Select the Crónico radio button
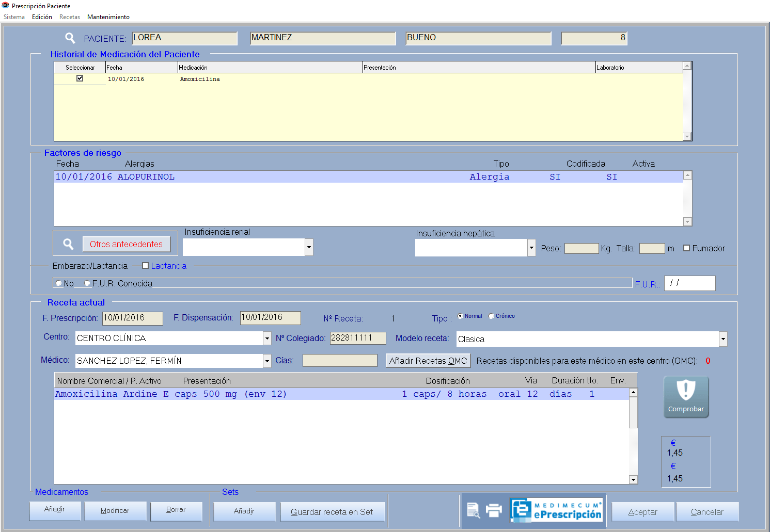Screen dimensions: 770x532 point(492,316)
